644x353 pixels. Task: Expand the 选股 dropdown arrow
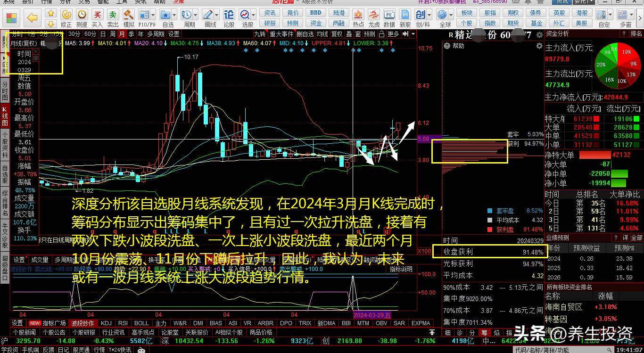[254, 15]
